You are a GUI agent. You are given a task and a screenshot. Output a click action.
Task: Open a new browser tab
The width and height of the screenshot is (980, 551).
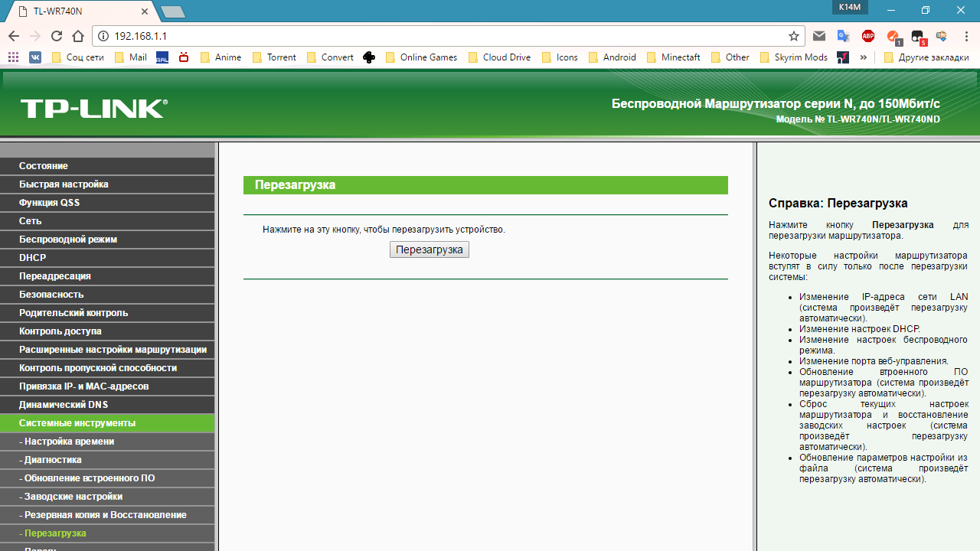(173, 11)
